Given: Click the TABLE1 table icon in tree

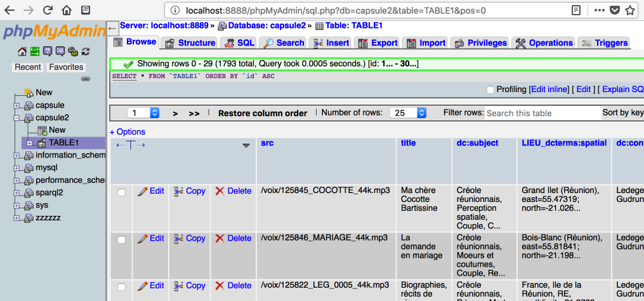Looking at the screenshot, I should tap(41, 143).
